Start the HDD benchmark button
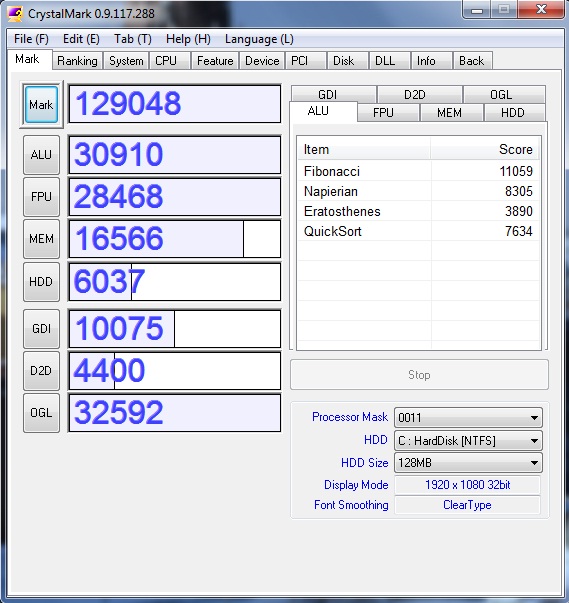The height and width of the screenshot is (603, 569). click(41, 282)
